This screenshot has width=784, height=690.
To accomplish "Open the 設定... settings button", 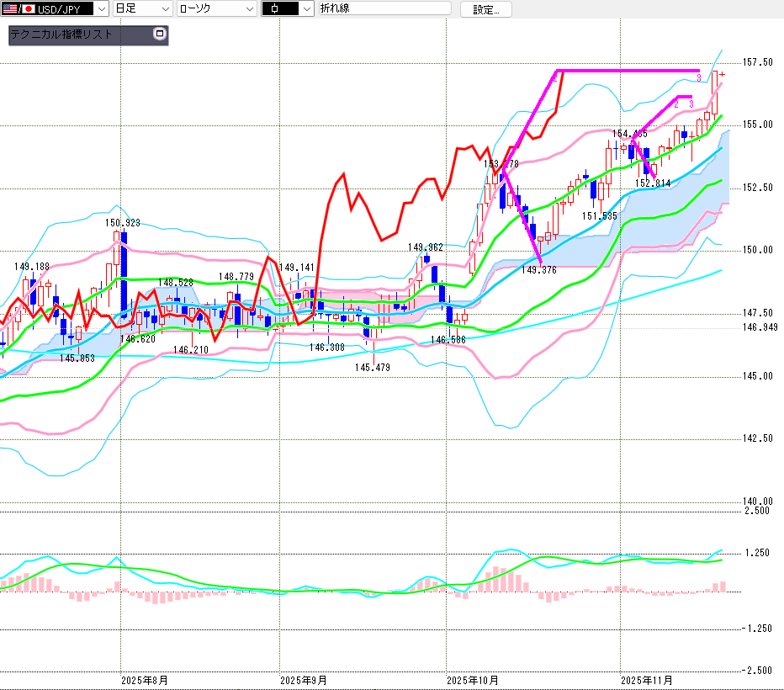I will [x=485, y=9].
